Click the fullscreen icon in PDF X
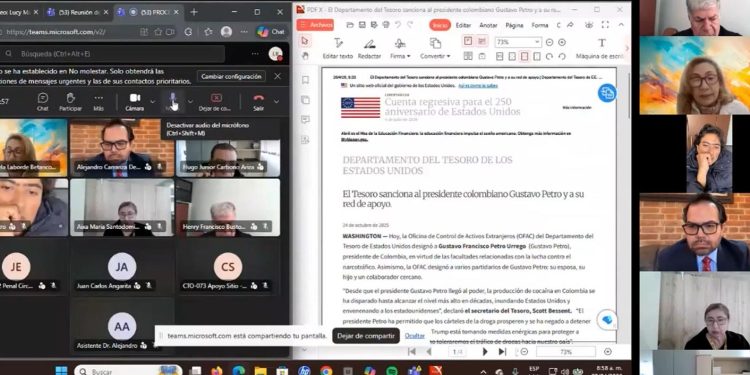Viewport: 750px width, 375px height. click(x=605, y=25)
